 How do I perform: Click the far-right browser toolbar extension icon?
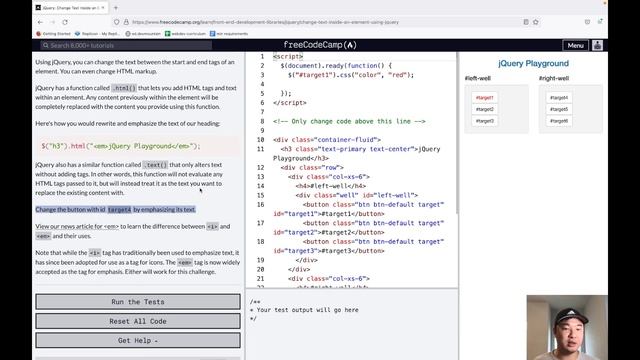600,22
